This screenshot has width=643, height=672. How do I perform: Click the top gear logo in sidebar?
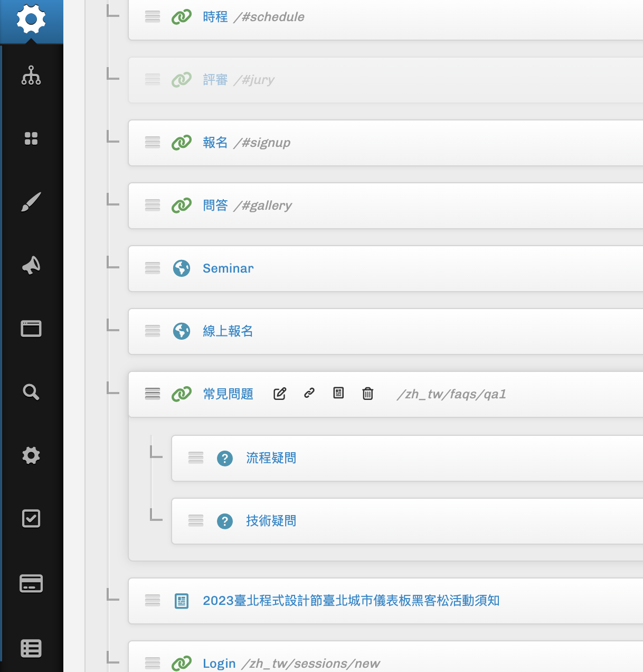point(31,20)
